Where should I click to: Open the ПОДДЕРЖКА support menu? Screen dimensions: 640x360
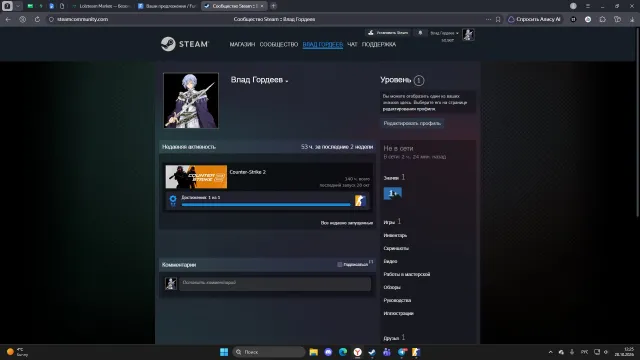click(379, 44)
